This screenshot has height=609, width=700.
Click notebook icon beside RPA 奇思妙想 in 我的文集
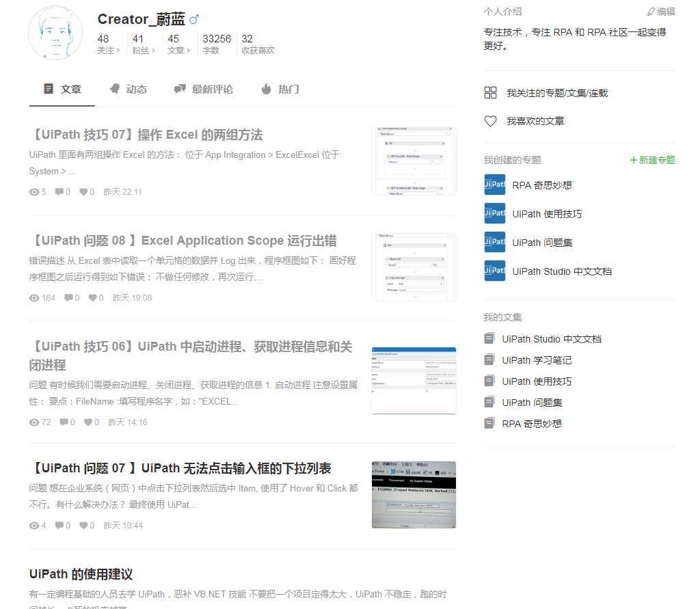pos(489,423)
